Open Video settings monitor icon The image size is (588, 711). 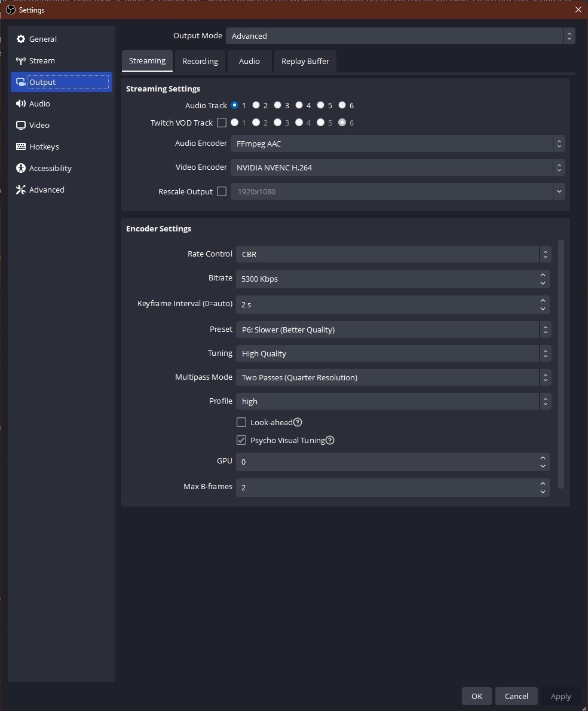pyautogui.click(x=21, y=125)
